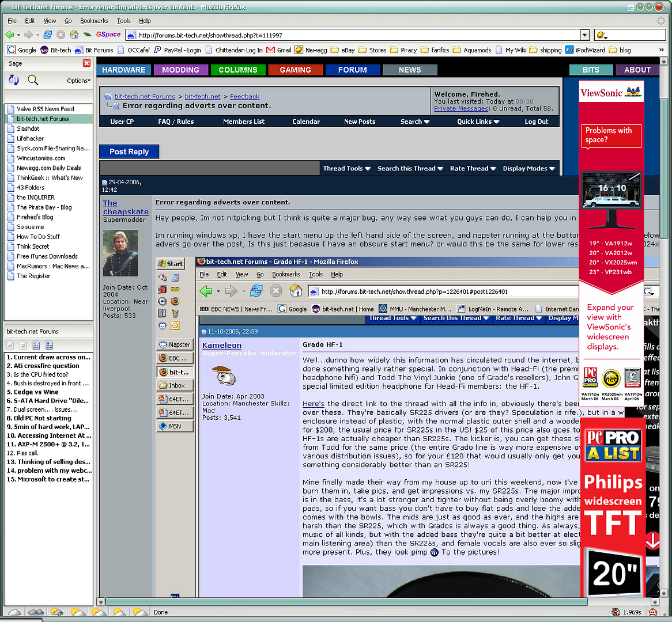Click the Post Reply button
Screen dimensions: 672x622
[x=129, y=151]
